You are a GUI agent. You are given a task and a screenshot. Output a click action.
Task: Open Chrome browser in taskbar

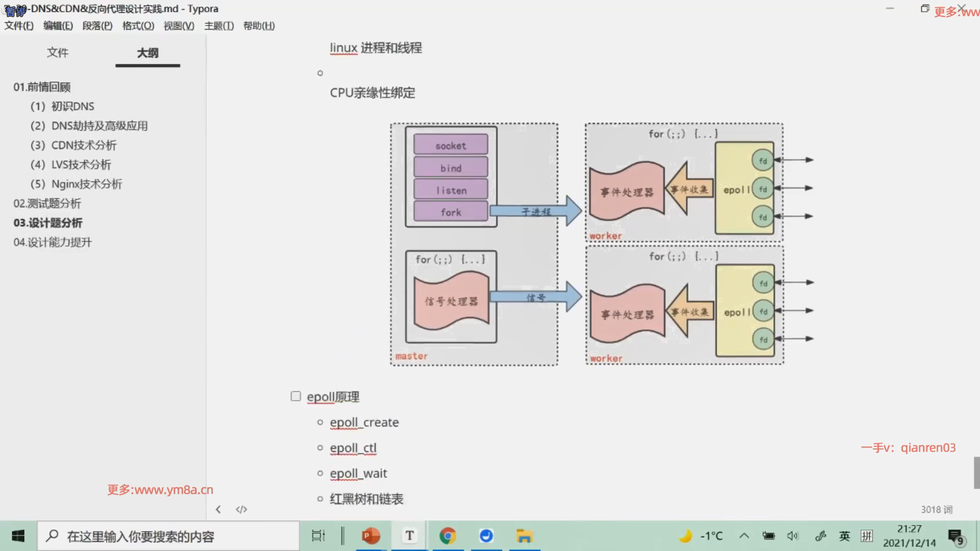click(448, 536)
